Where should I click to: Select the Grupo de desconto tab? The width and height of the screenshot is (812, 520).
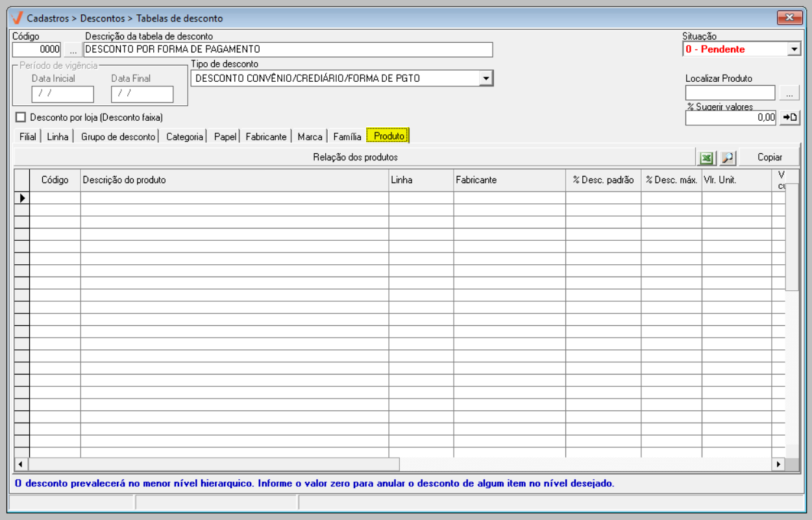[x=118, y=137]
